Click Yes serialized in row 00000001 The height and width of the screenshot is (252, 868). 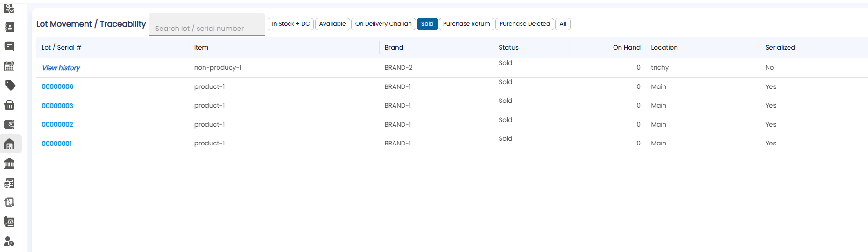[x=770, y=143]
